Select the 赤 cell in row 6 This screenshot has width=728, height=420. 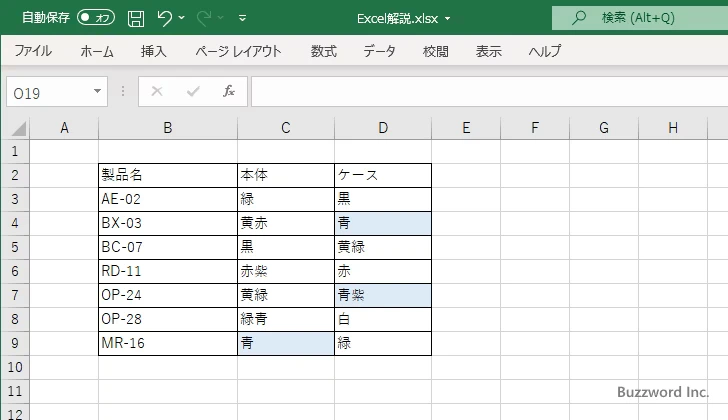click(383, 271)
